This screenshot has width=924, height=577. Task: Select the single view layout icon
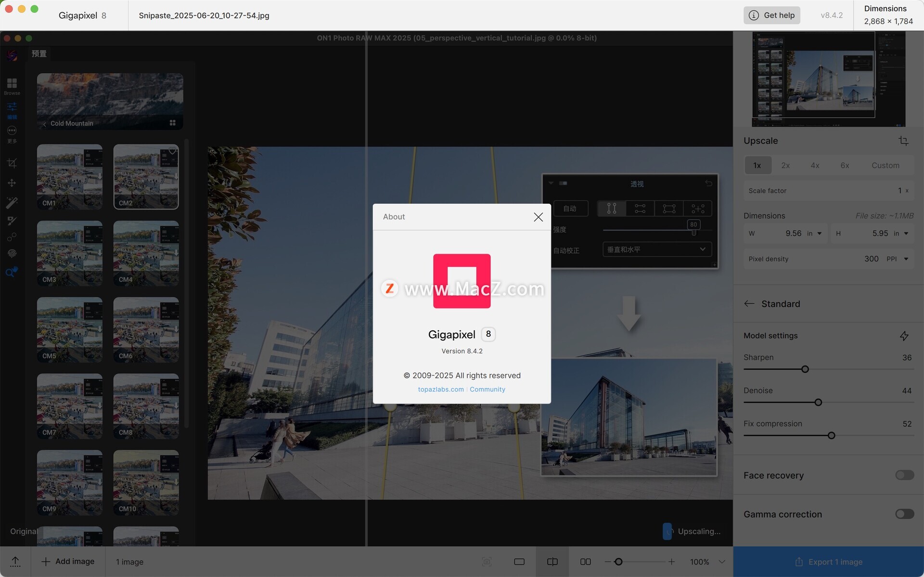[519, 562]
